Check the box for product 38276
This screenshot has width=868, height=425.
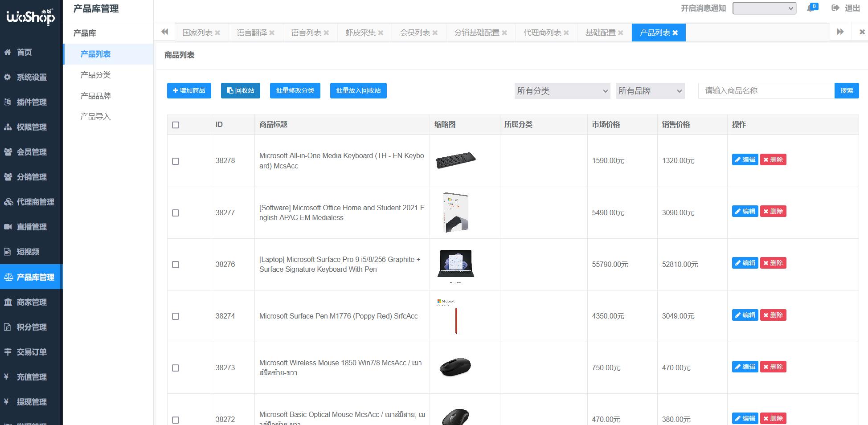[176, 265]
